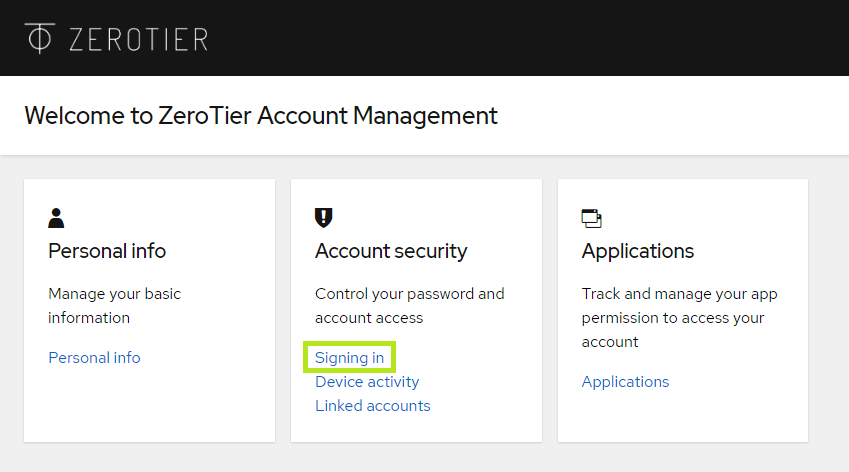Click the Applications card heading
The height and width of the screenshot is (472, 849).
637,250
